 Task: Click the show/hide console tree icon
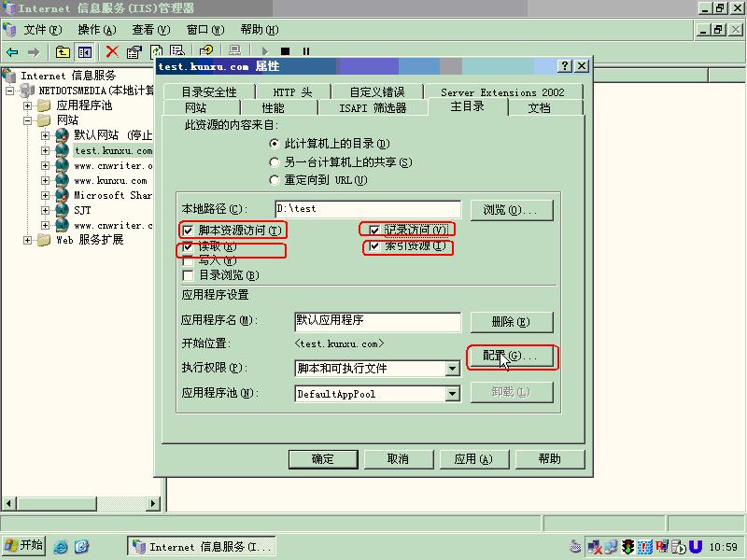pos(85,52)
